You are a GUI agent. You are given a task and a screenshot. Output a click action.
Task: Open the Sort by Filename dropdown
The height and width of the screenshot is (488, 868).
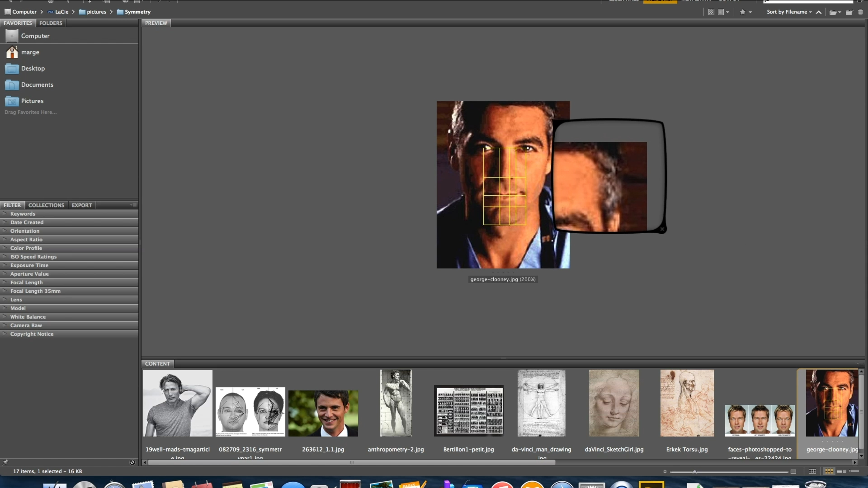[789, 12]
